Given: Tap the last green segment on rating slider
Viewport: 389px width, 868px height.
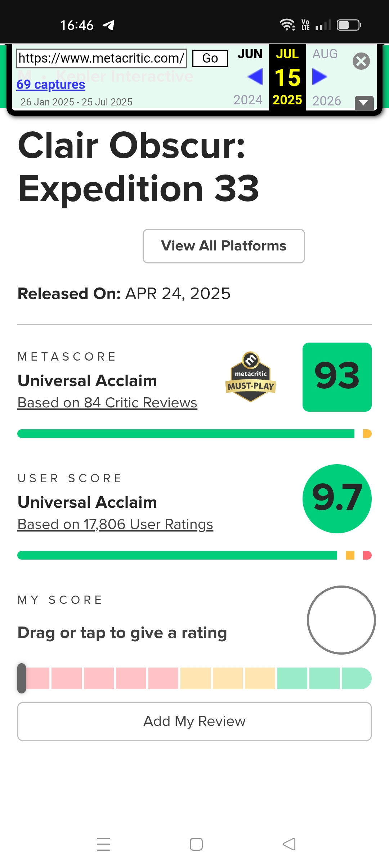Looking at the screenshot, I should click(x=357, y=678).
